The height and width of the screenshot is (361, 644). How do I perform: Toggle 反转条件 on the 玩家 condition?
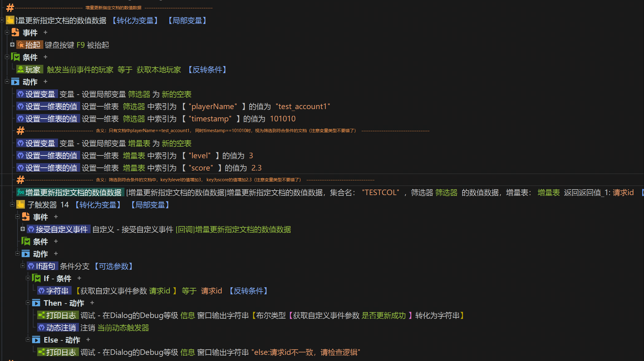(x=207, y=70)
